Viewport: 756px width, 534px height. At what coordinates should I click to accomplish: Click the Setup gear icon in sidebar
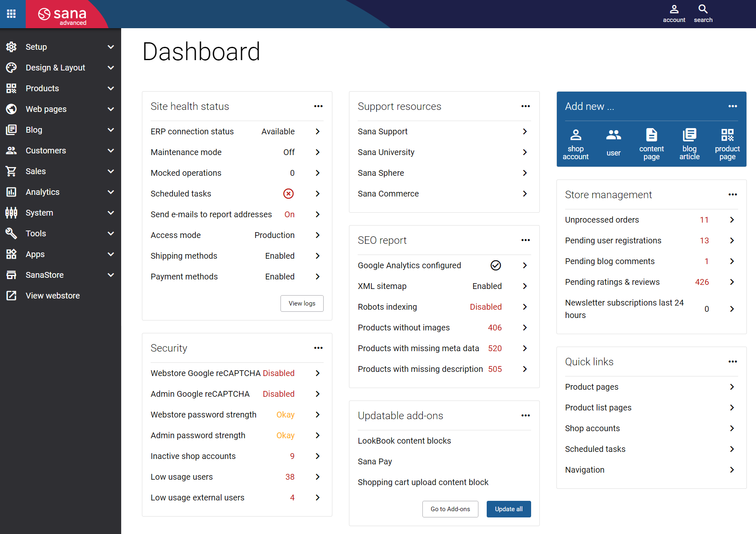(x=12, y=47)
